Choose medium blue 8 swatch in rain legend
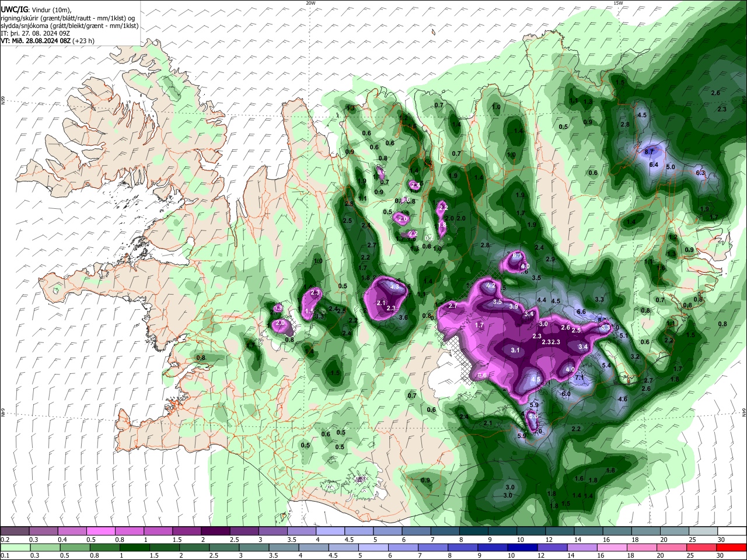The image size is (747, 560). (463, 547)
